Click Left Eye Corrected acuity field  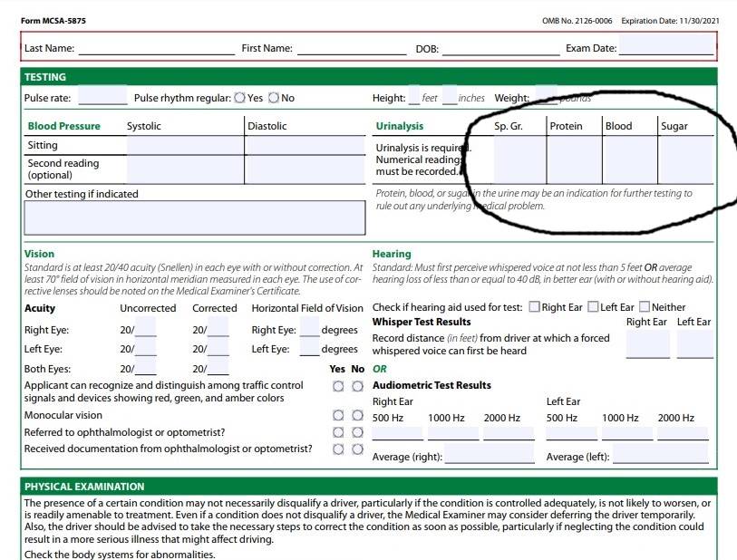pyautogui.click(x=218, y=347)
